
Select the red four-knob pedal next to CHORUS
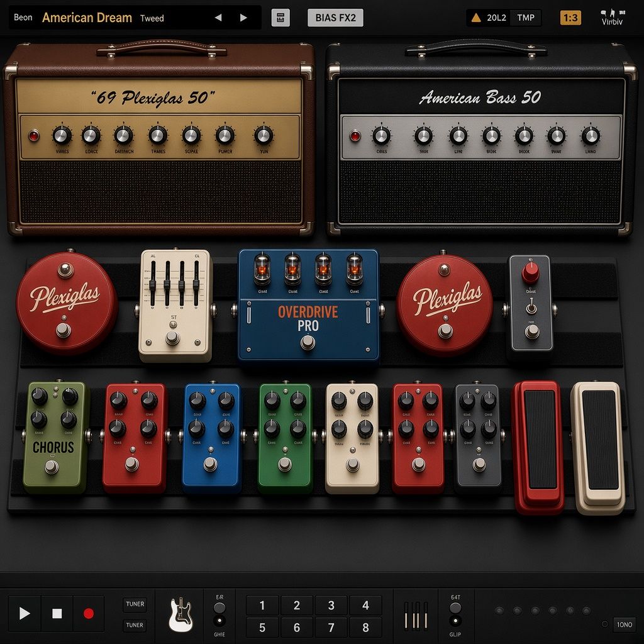[135, 438]
